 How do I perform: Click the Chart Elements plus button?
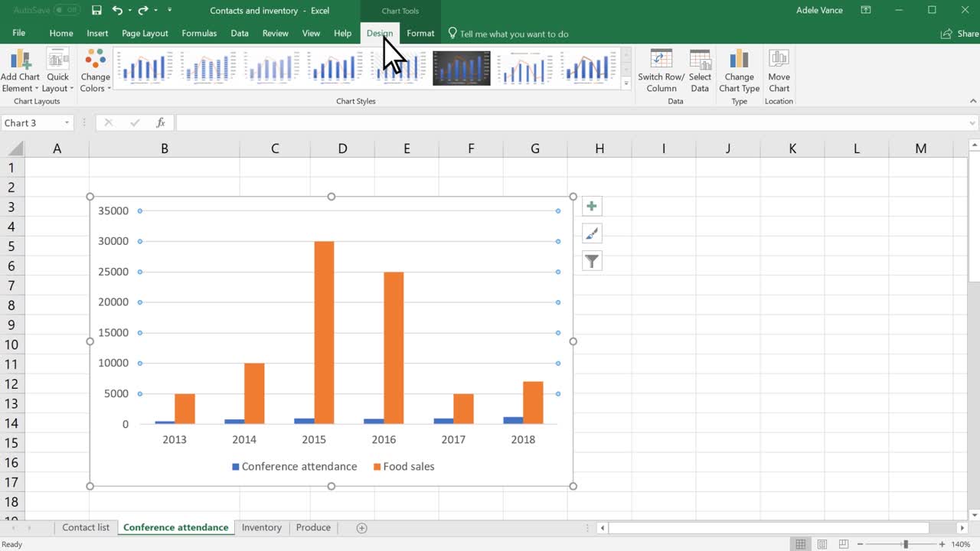pyautogui.click(x=592, y=206)
